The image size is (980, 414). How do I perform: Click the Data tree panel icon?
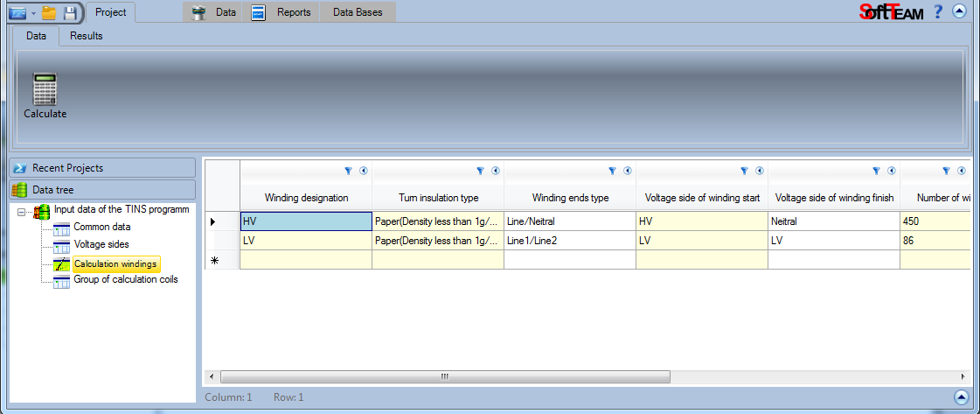(x=20, y=189)
